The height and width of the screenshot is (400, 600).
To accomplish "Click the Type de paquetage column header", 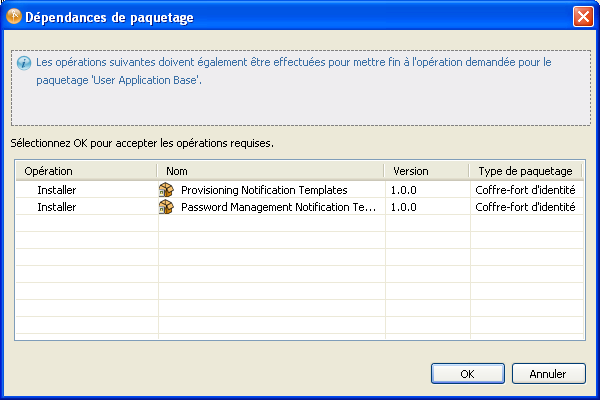I will point(526,171).
